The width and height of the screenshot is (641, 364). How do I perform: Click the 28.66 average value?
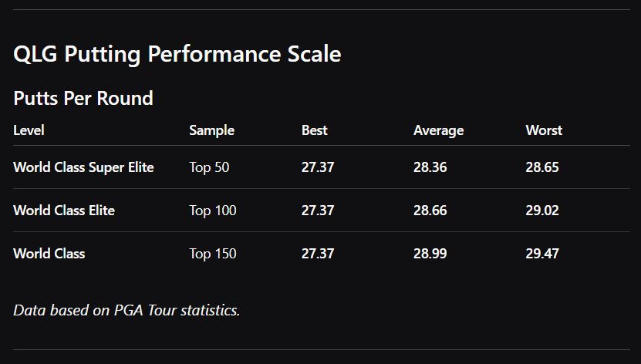[430, 211]
